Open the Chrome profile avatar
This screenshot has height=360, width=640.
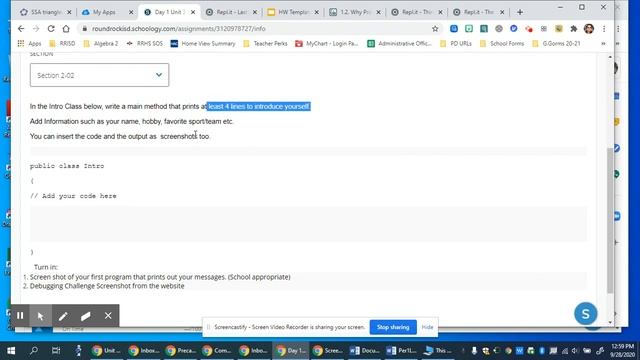[x=589, y=29]
